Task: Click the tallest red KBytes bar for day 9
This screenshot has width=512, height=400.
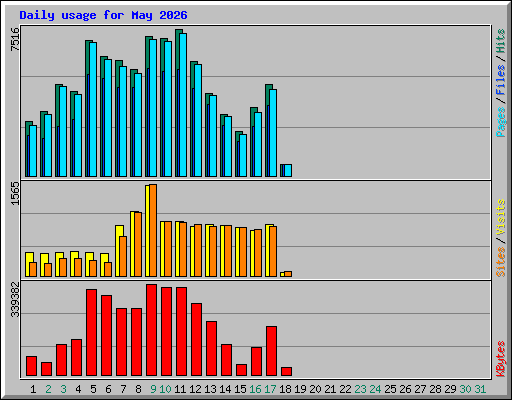Action: point(151,330)
